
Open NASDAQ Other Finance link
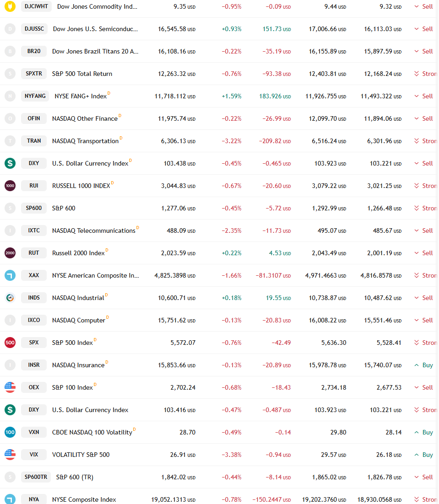[x=85, y=118]
